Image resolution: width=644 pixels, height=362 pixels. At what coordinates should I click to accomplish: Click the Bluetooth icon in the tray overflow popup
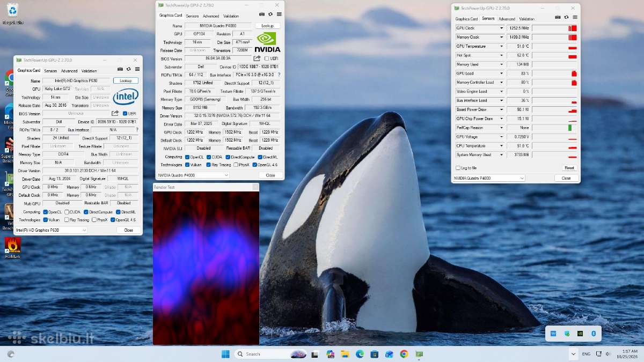pos(594,334)
